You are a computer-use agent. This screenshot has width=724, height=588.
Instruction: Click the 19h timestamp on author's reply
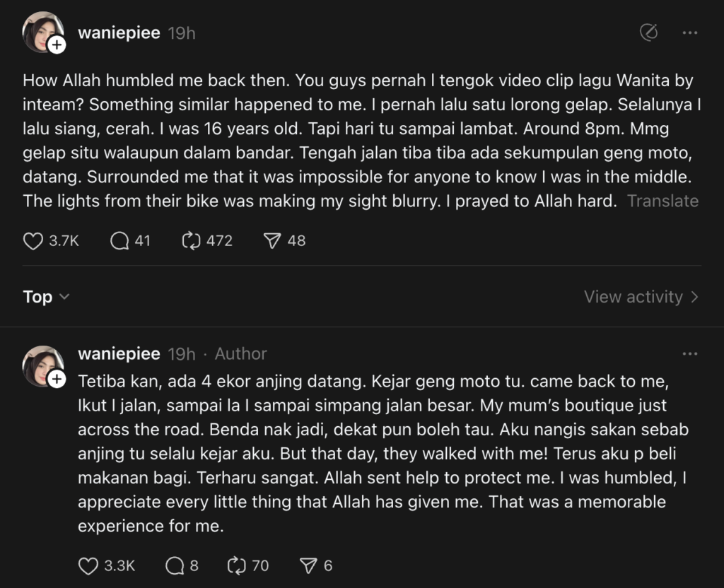pyautogui.click(x=182, y=353)
